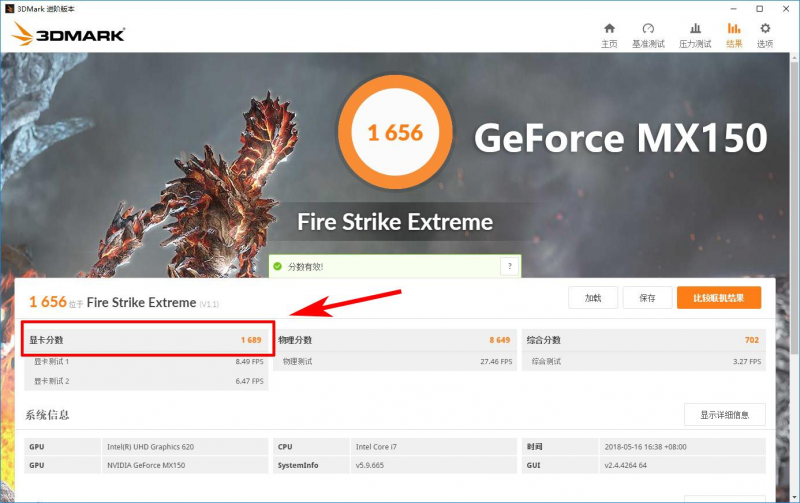Show details with 显示详细信息 button

pyautogui.click(x=725, y=414)
